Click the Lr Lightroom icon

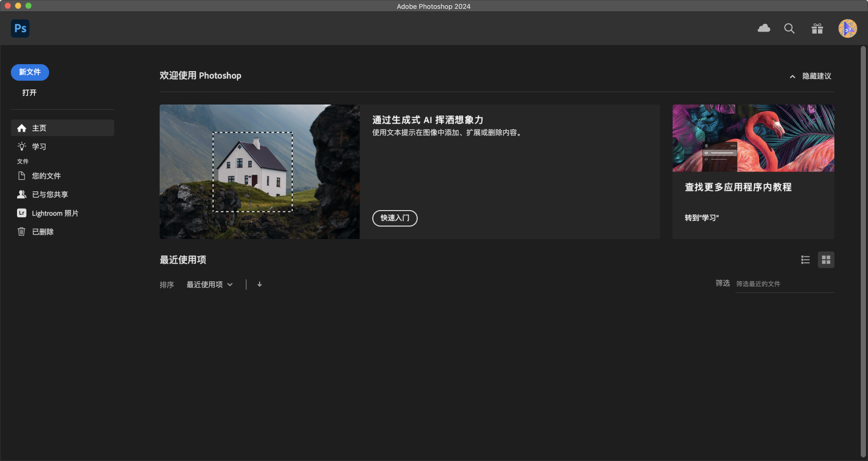22,213
